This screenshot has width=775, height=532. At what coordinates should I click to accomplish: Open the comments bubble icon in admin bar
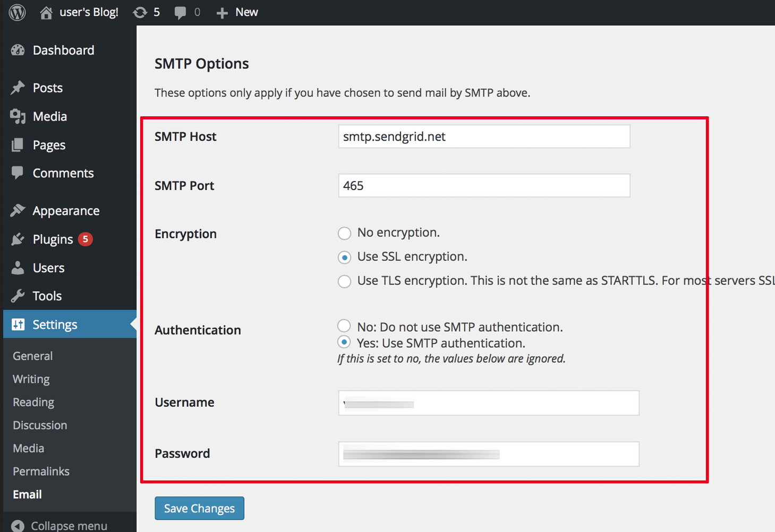[181, 13]
